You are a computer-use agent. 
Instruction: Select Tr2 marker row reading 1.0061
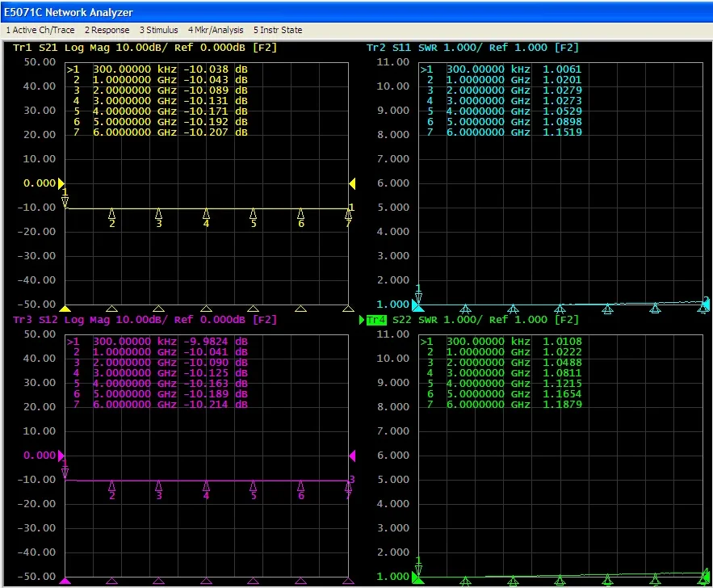pos(501,69)
